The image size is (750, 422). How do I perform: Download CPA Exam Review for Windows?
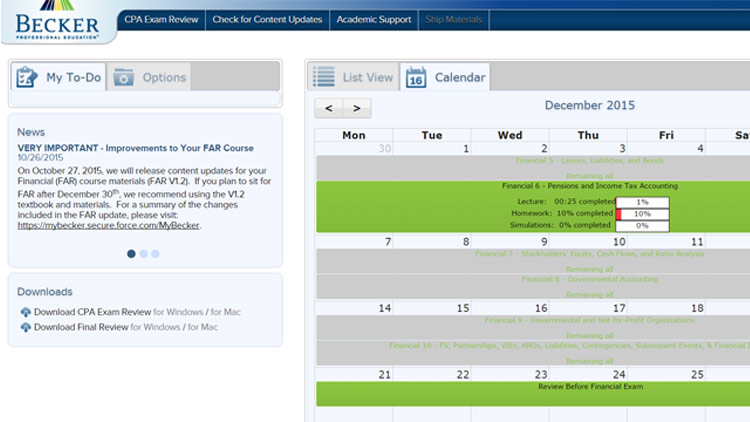[178, 312]
